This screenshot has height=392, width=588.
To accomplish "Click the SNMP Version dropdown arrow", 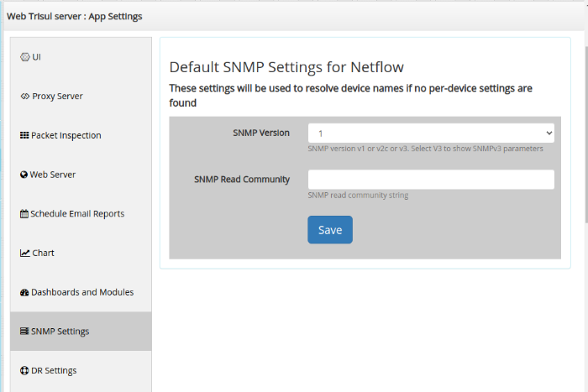I will click(x=549, y=133).
